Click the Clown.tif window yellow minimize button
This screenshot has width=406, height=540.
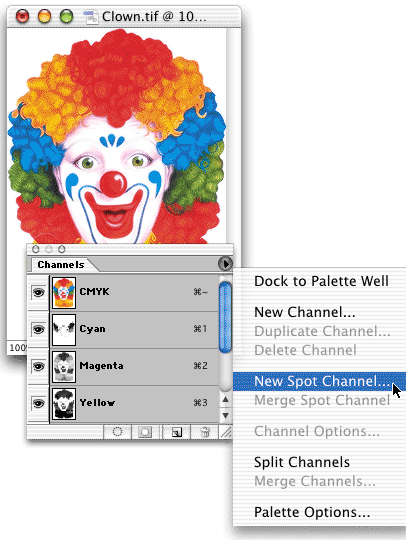44,17
